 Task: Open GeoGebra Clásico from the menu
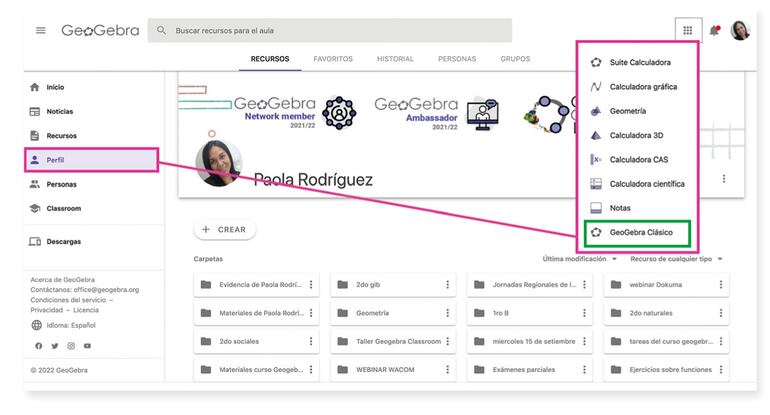[637, 232]
